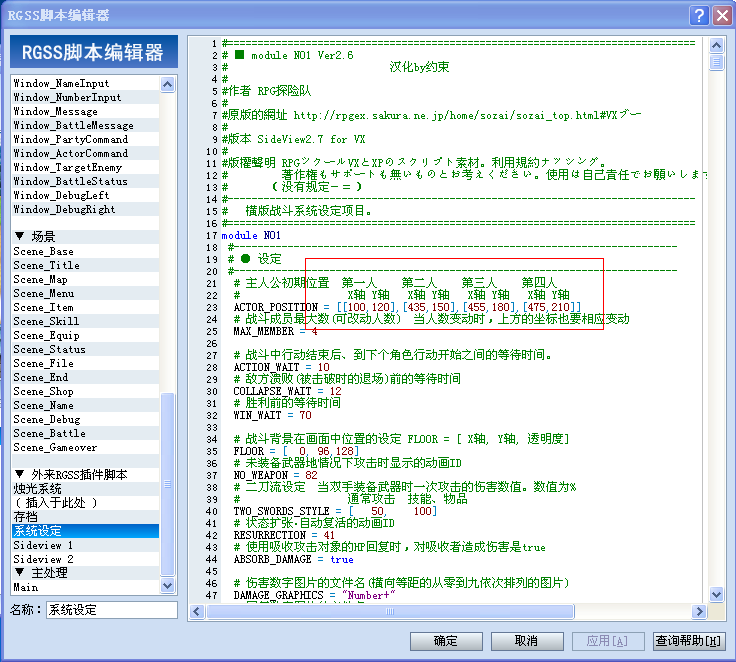Open the Scene_Base script
Viewport: 736px width, 662px height.
(85, 251)
